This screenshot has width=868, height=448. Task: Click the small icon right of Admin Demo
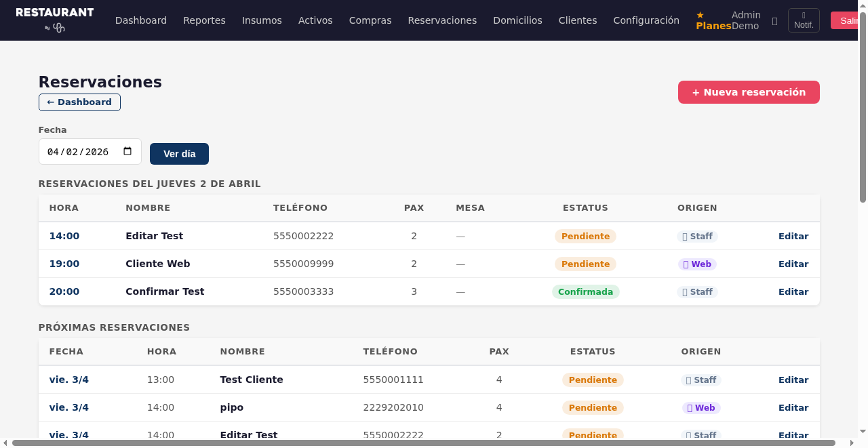point(774,21)
